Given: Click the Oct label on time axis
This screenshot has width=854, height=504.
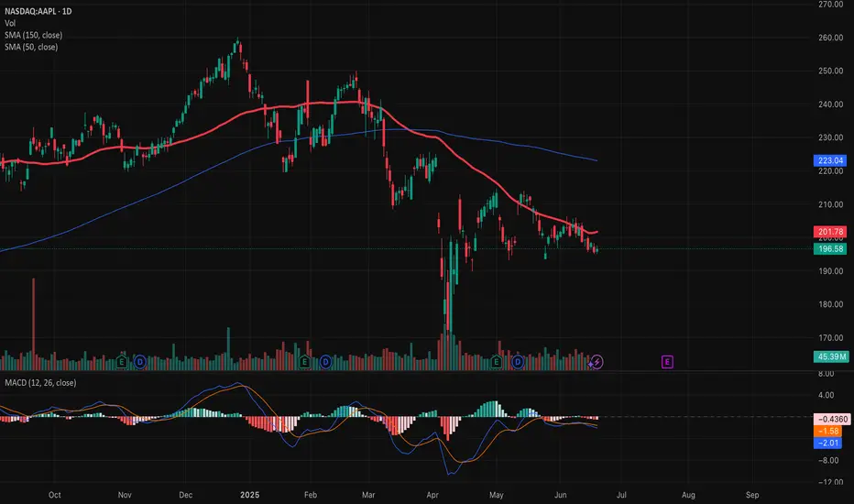Looking at the screenshot, I should point(54,495).
